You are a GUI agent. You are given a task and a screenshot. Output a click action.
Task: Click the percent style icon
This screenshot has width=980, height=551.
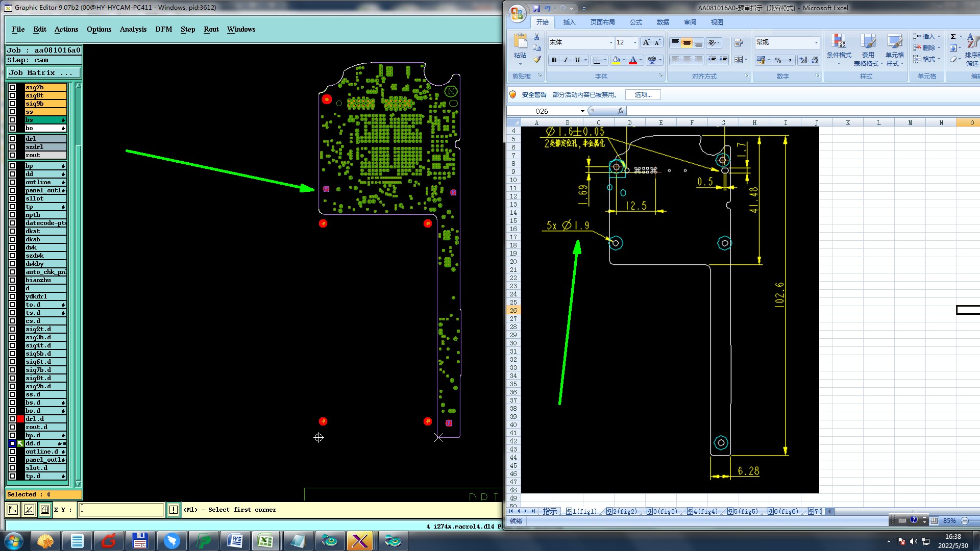coord(778,60)
